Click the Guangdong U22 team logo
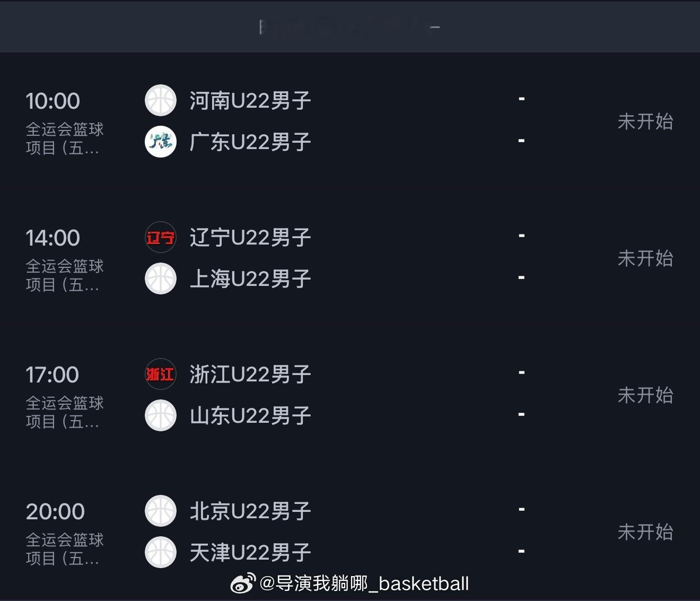 (x=161, y=142)
